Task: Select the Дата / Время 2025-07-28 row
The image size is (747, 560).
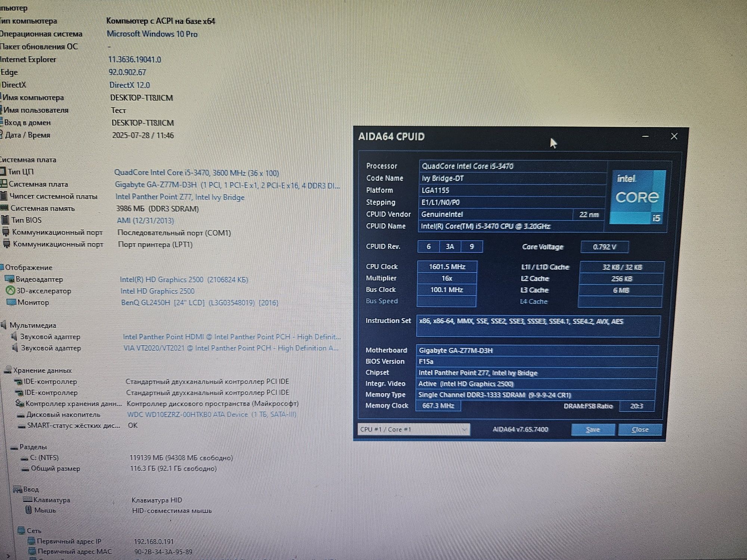Action: coord(87,135)
